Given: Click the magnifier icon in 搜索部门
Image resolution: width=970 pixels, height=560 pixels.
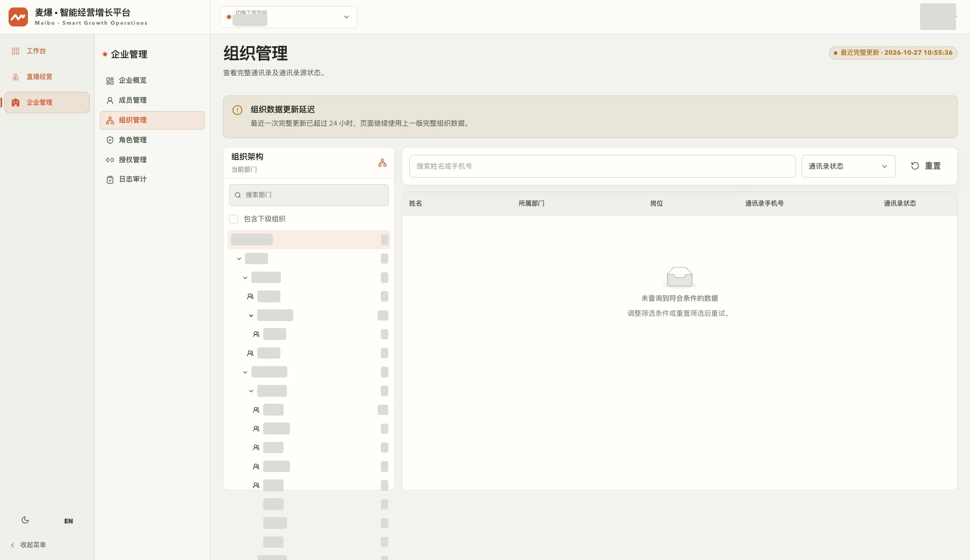Looking at the screenshot, I should (238, 195).
